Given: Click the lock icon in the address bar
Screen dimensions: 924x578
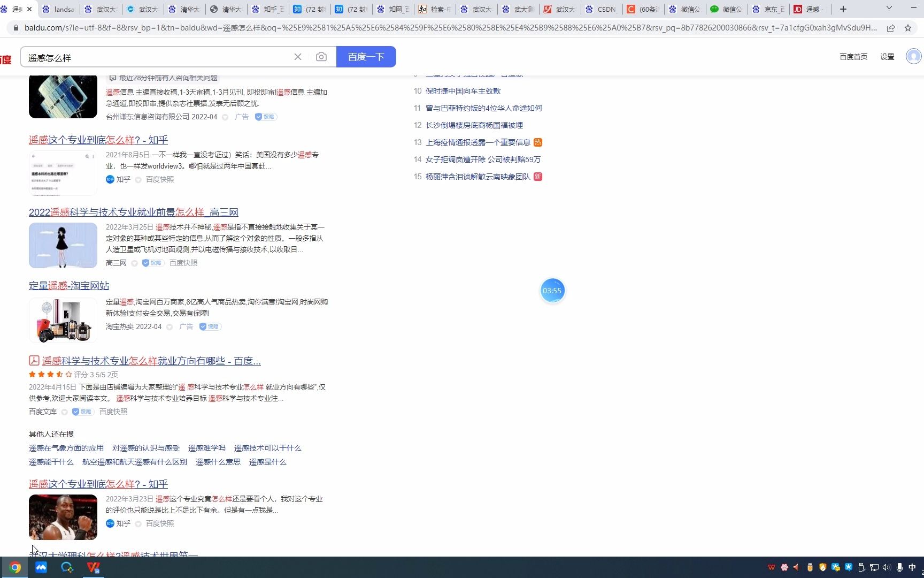Looking at the screenshot, I should tap(16, 27).
